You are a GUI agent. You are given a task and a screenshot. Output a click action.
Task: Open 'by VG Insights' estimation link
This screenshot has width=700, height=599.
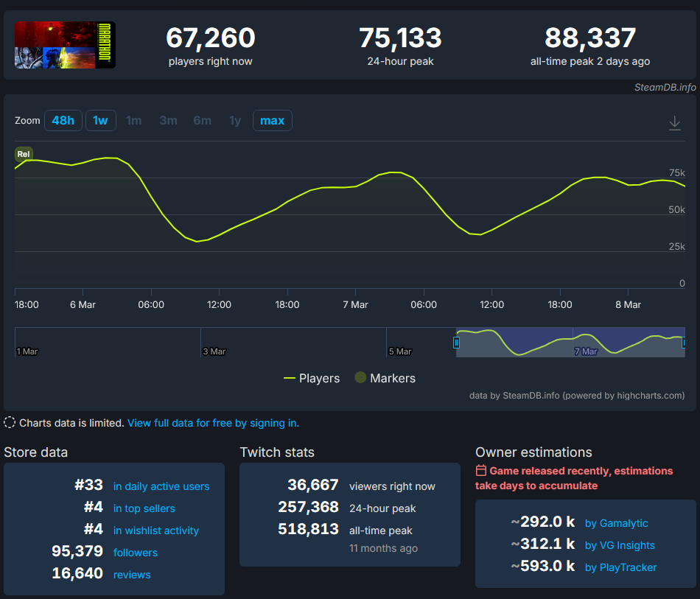(x=620, y=545)
